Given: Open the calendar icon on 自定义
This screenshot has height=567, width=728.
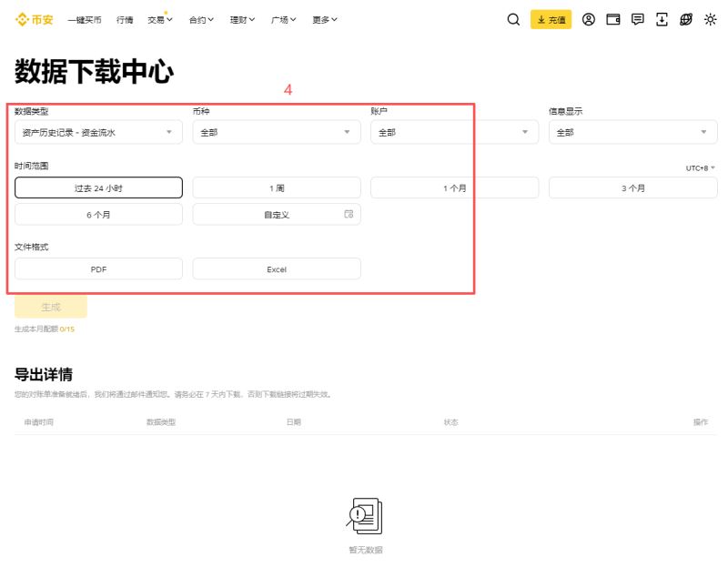Looking at the screenshot, I should click(349, 214).
